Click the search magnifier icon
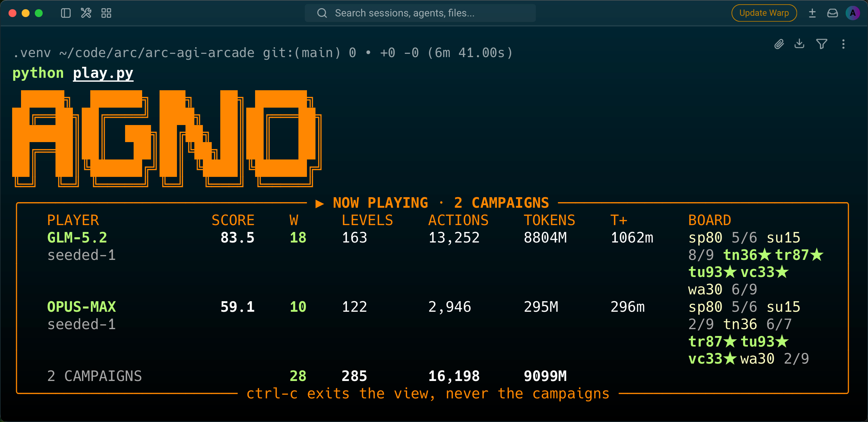This screenshot has height=422, width=868. (322, 13)
